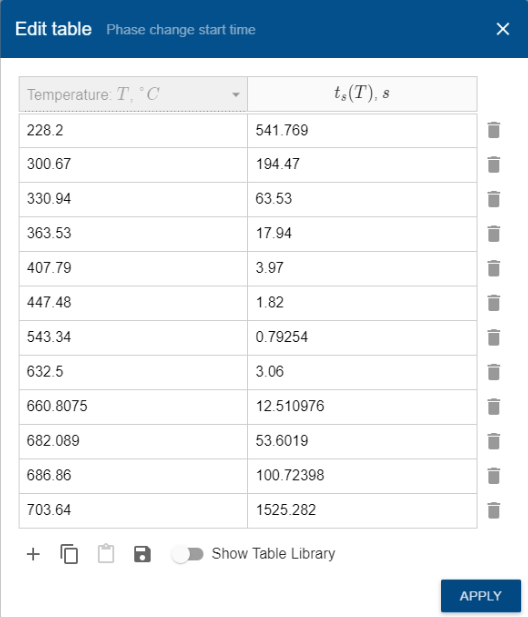The width and height of the screenshot is (528, 617).
Task: Save the table with the floppy disk icon
Action: coord(142,554)
